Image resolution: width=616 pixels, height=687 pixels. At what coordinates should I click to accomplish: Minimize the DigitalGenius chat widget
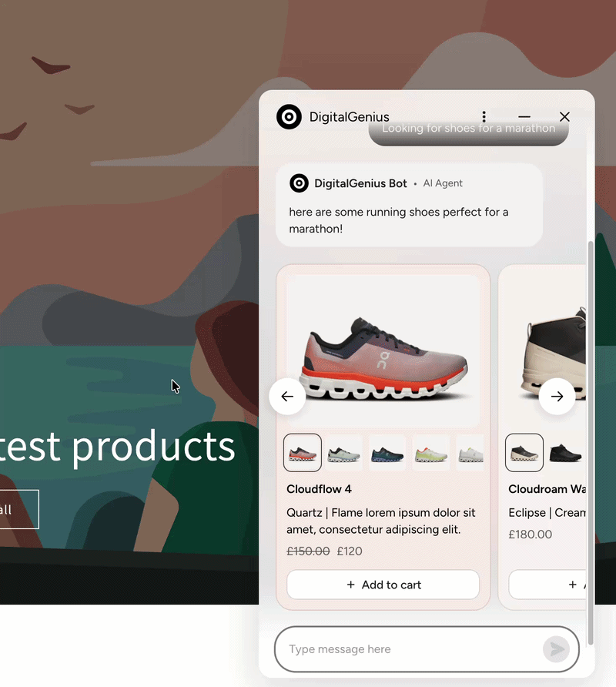tap(524, 116)
